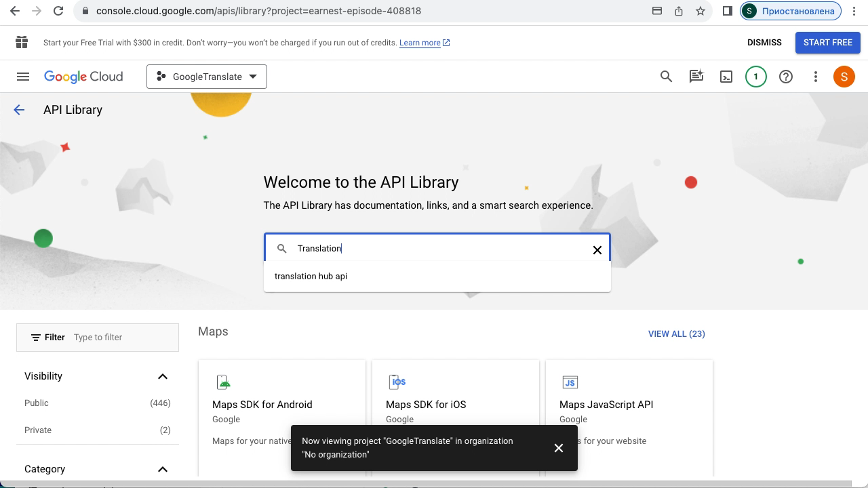
Task: Type in the 'Type to filter' field
Action: pyautogui.click(x=122, y=338)
